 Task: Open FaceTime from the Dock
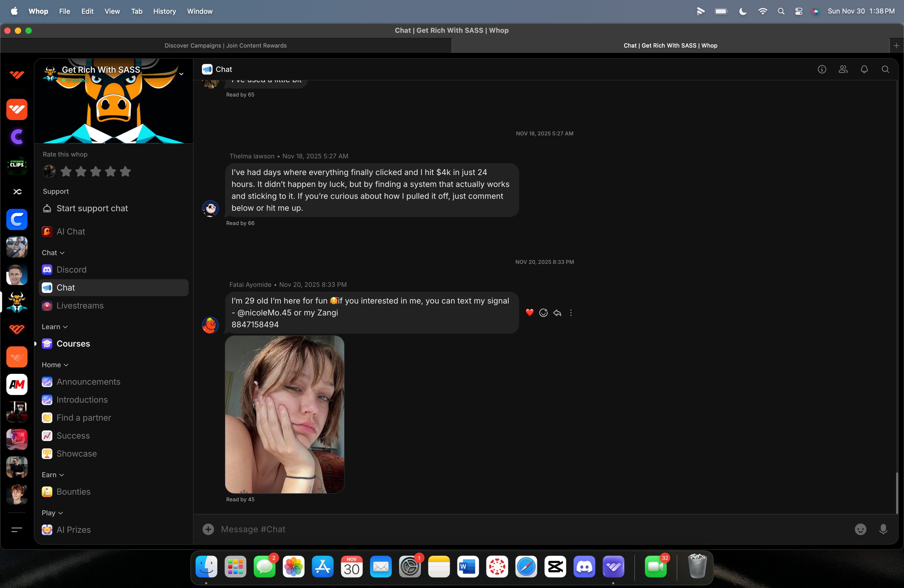click(656, 567)
